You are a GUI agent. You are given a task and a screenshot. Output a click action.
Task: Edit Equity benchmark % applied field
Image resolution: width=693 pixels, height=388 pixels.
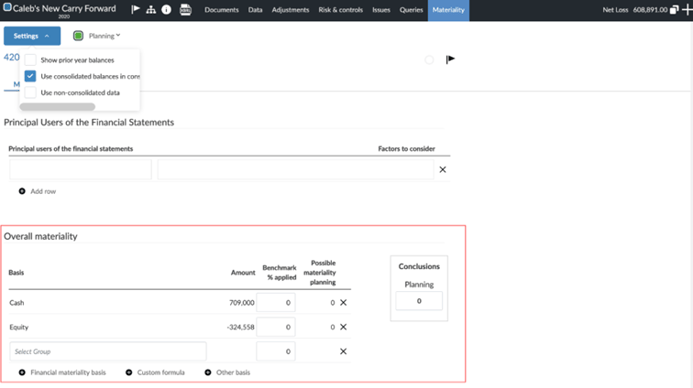tap(276, 327)
